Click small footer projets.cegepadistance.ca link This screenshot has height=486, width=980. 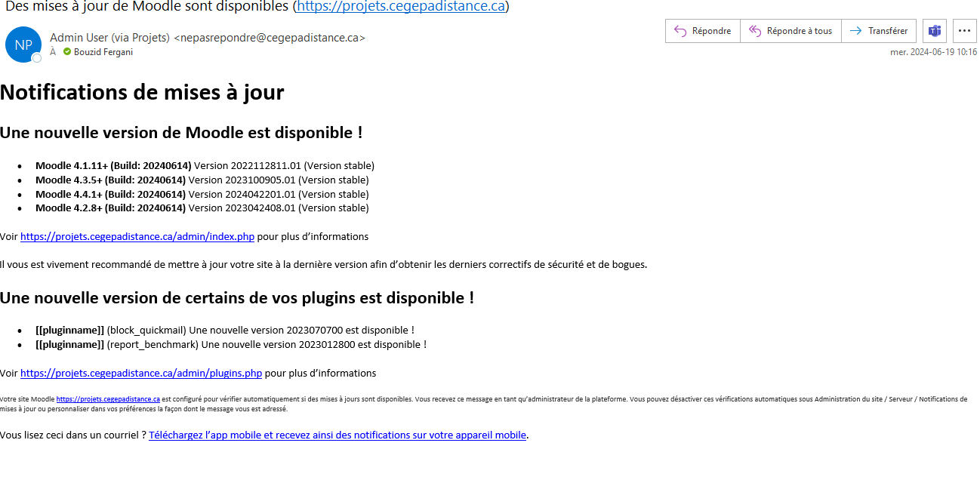[108, 399]
